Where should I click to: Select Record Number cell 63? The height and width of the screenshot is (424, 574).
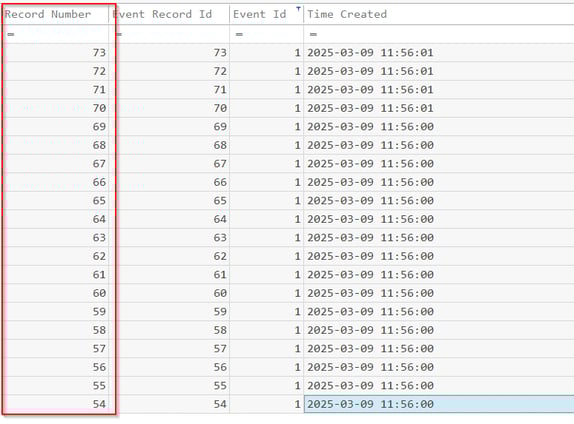(55, 238)
